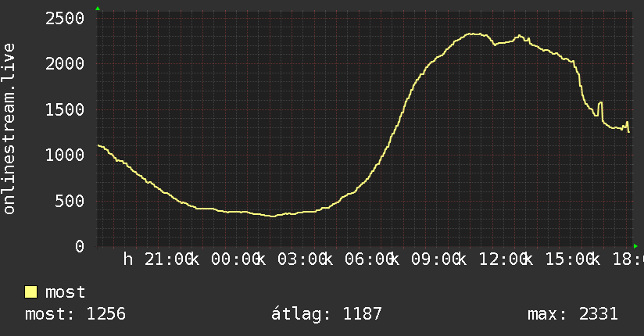Click the 2000 y-axis label
This screenshot has width=644, height=336.
[x=65, y=63]
